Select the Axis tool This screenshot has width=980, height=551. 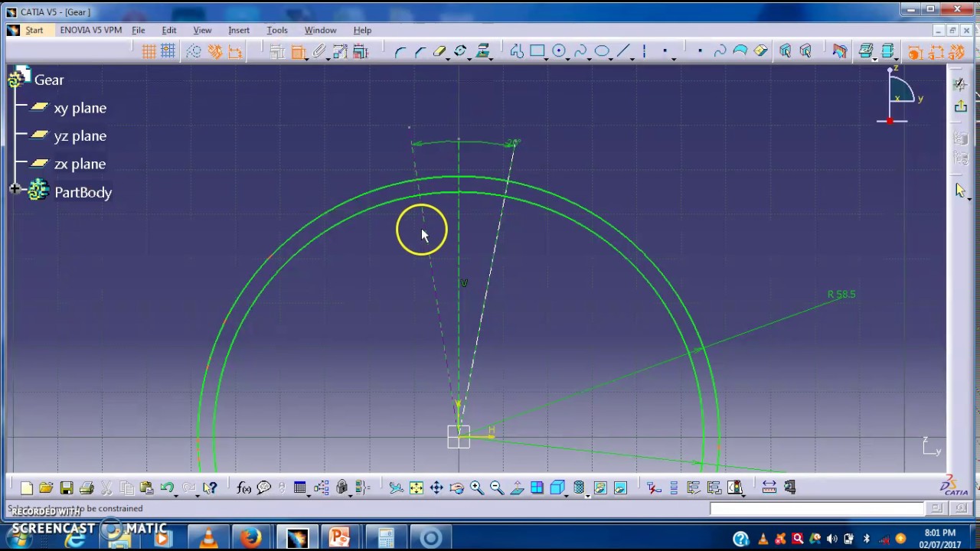click(x=645, y=51)
